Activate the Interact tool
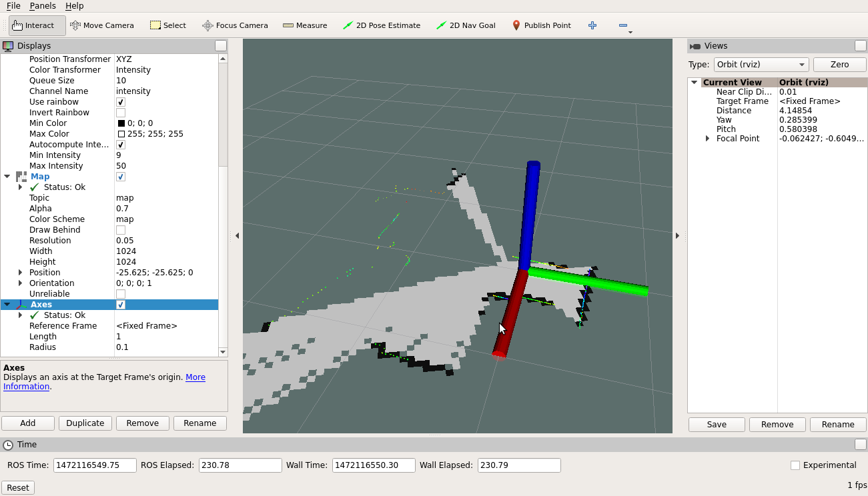The width and height of the screenshot is (868, 496). pyautogui.click(x=37, y=25)
